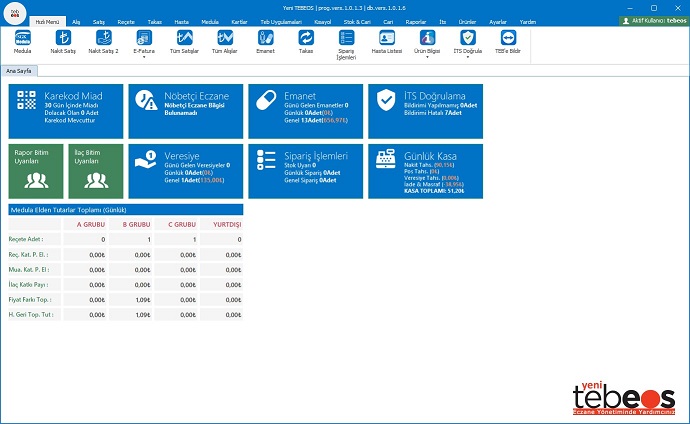Open the Raporlar menu tab
Image resolution: width=690 pixels, height=424 pixels.
415,21
